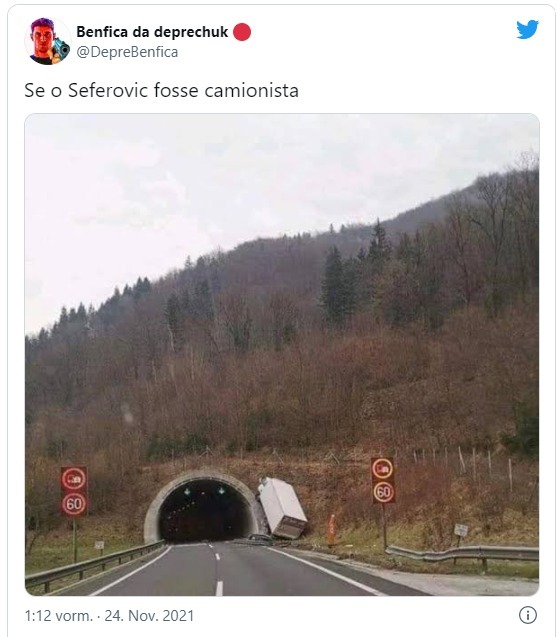The width and height of the screenshot is (557, 637).
Task: Open the tweet info icon
Action: pyautogui.click(x=528, y=615)
